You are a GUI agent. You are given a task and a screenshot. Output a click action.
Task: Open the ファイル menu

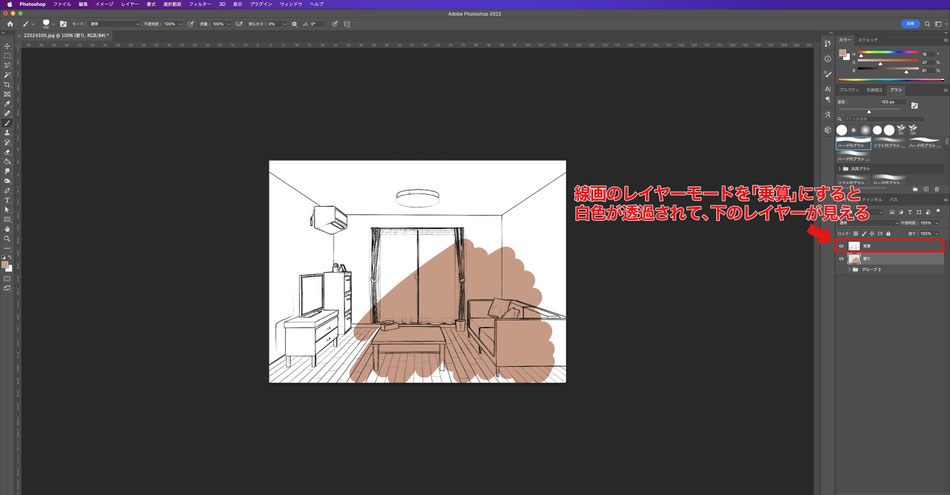click(x=62, y=4)
